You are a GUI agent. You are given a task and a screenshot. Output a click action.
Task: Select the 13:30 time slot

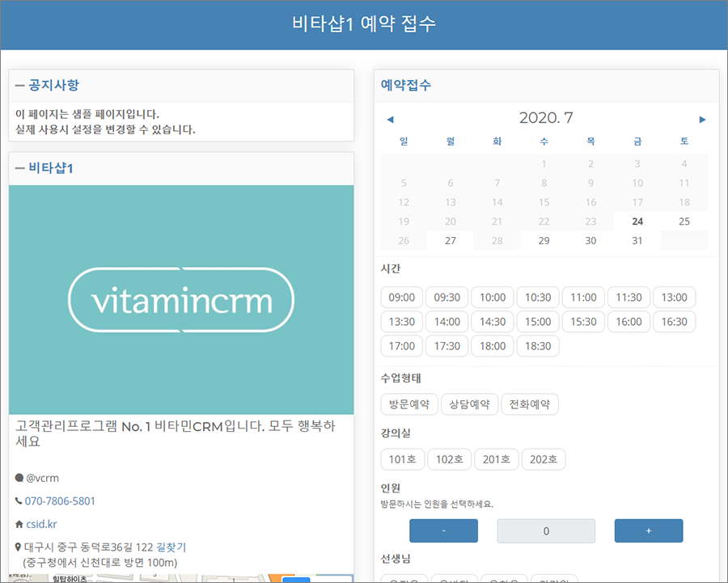[401, 322]
